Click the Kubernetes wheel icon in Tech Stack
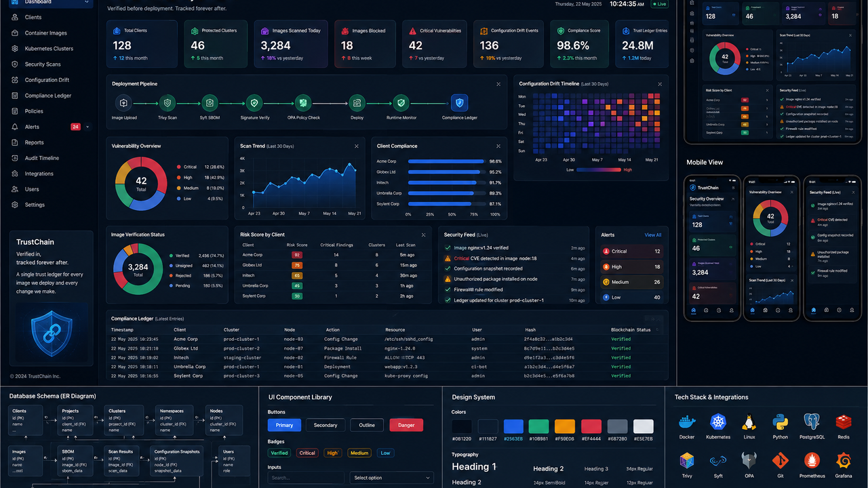 pyautogui.click(x=718, y=422)
